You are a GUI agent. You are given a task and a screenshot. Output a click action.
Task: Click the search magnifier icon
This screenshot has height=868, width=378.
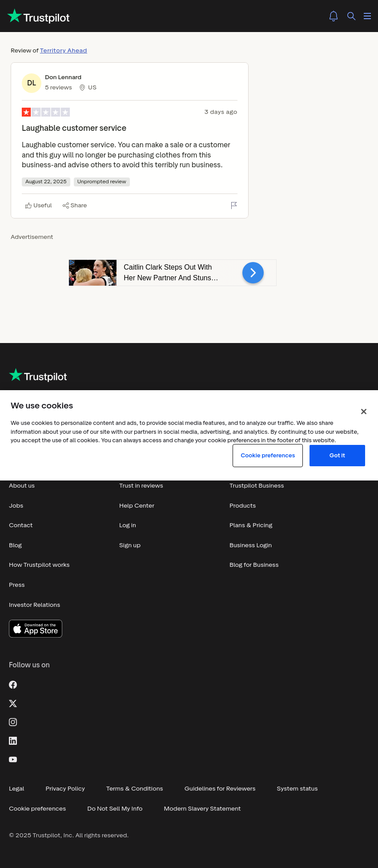point(351,16)
